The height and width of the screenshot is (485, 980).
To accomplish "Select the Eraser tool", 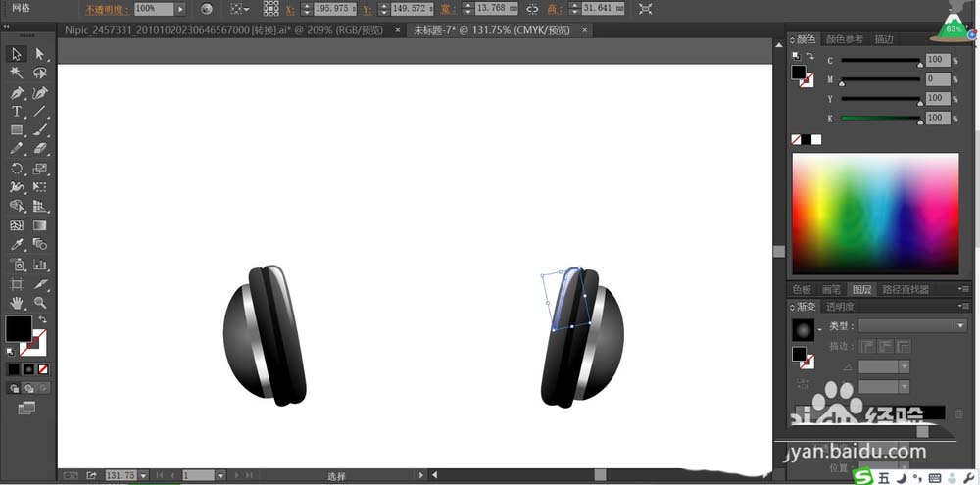I will (x=40, y=149).
